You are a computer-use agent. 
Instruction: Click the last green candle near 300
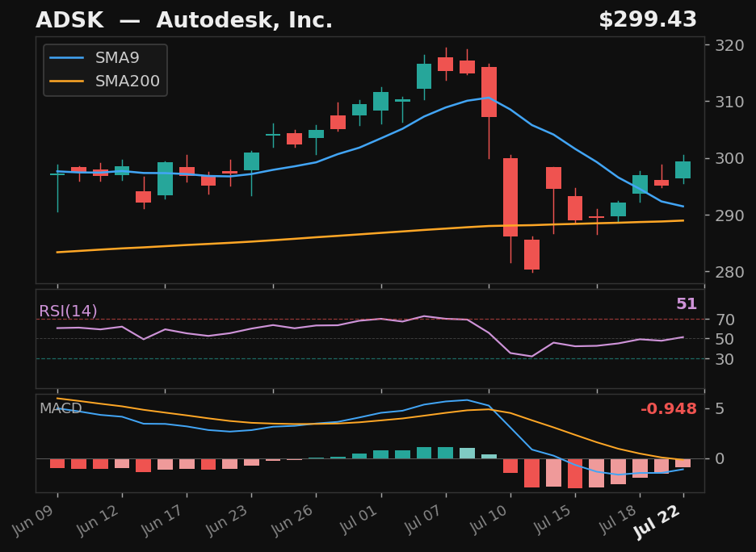tap(683, 169)
